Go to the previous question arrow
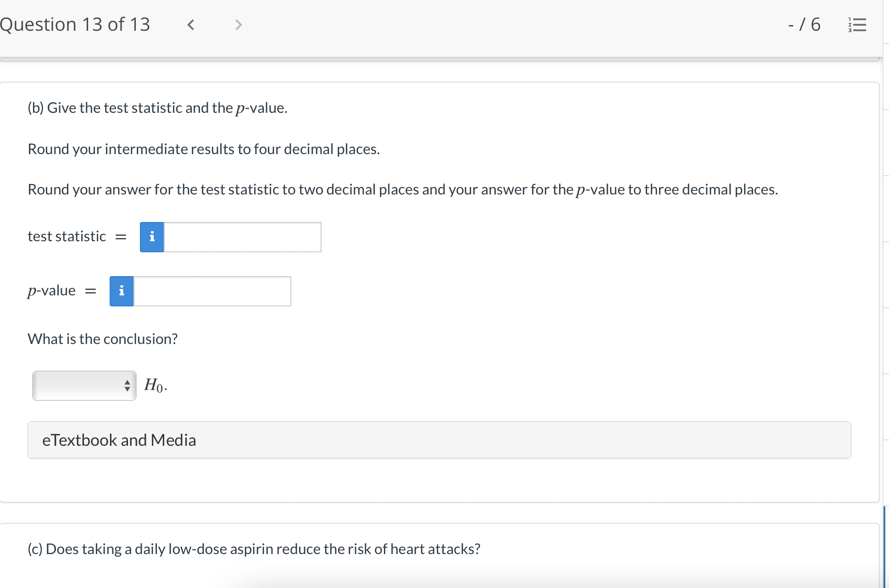Screen dimensions: 889x588 191,25
